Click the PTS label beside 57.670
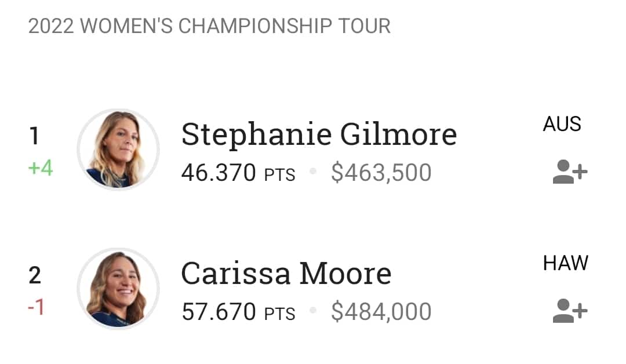Viewport: 626px width, 364px height. (279, 314)
